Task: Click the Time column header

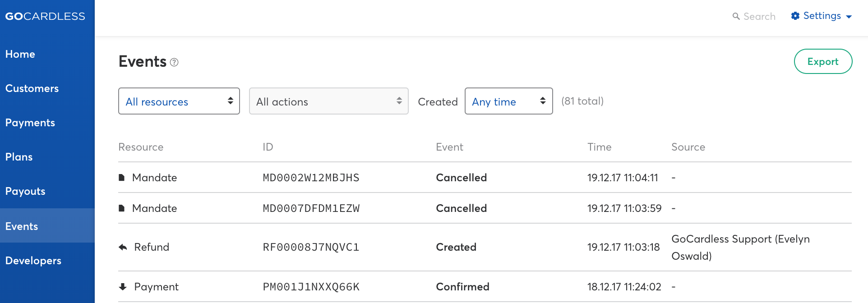Action: [x=599, y=147]
